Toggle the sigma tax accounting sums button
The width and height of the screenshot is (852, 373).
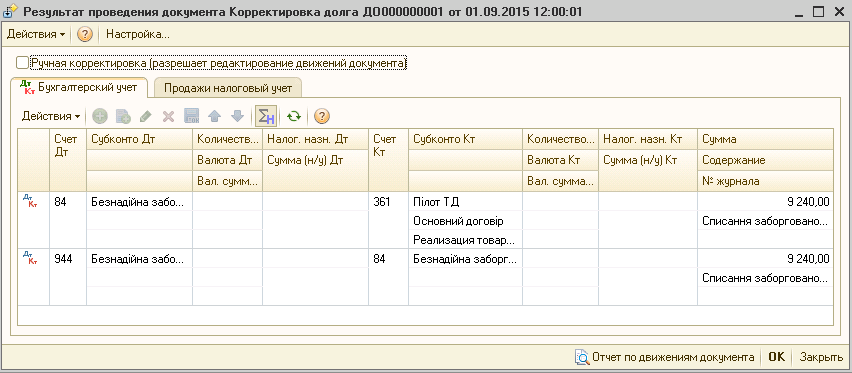[x=266, y=116]
